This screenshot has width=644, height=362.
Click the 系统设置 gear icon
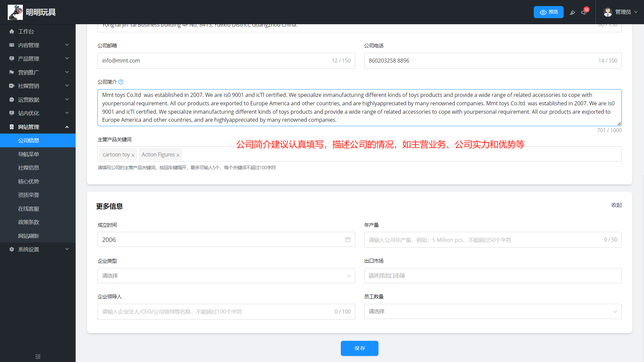pos(12,249)
